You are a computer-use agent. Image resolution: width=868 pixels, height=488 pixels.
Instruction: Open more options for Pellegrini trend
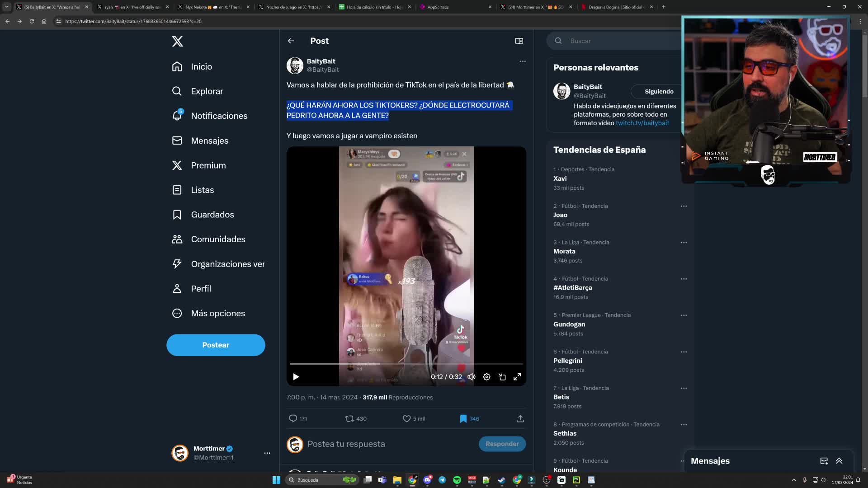684,352
